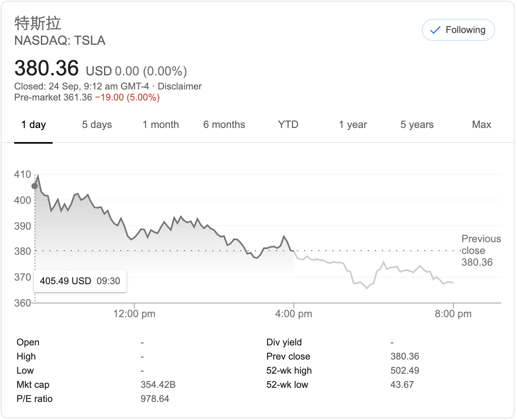Open the 1 month chart view
Viewport: 517px width, 420px height.
pos(161,125)
